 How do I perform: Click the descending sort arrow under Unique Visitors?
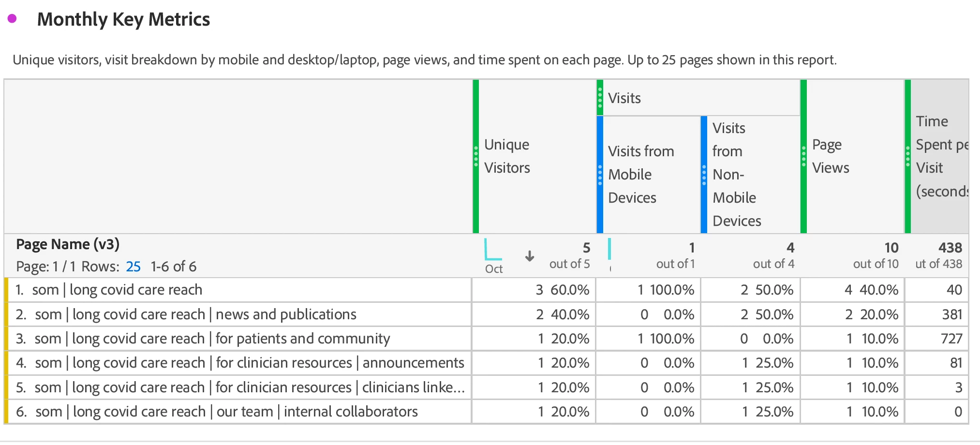(x=530, y=256)
